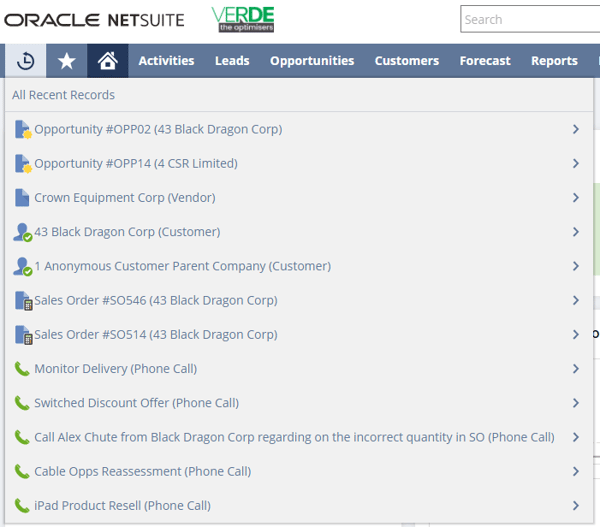This screenshot has width=600, height=527.
Task: Click the 43 Black Dragon Corp customer icon
Action: click(x=23, y=232)
